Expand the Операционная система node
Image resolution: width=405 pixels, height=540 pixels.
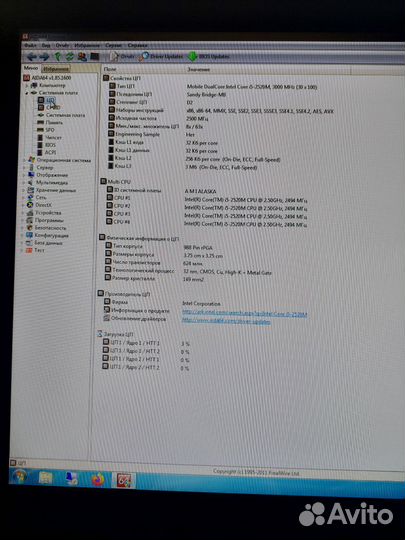[x=24, y=160]
